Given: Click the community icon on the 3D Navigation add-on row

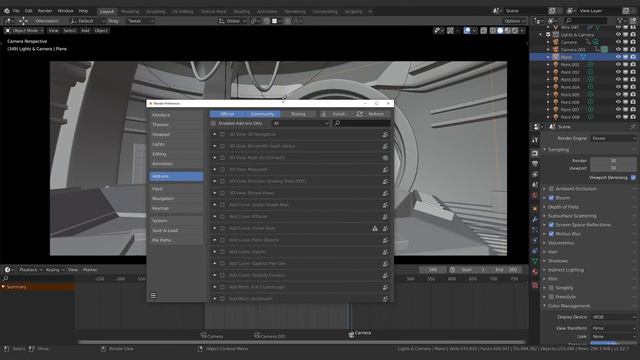Looking at the screenshot, I should point(385,134).
